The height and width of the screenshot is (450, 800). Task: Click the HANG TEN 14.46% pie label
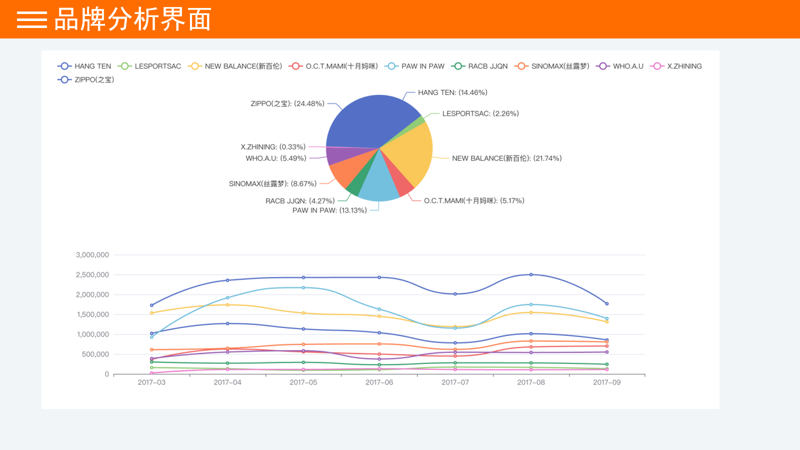[x=453, y=92]
